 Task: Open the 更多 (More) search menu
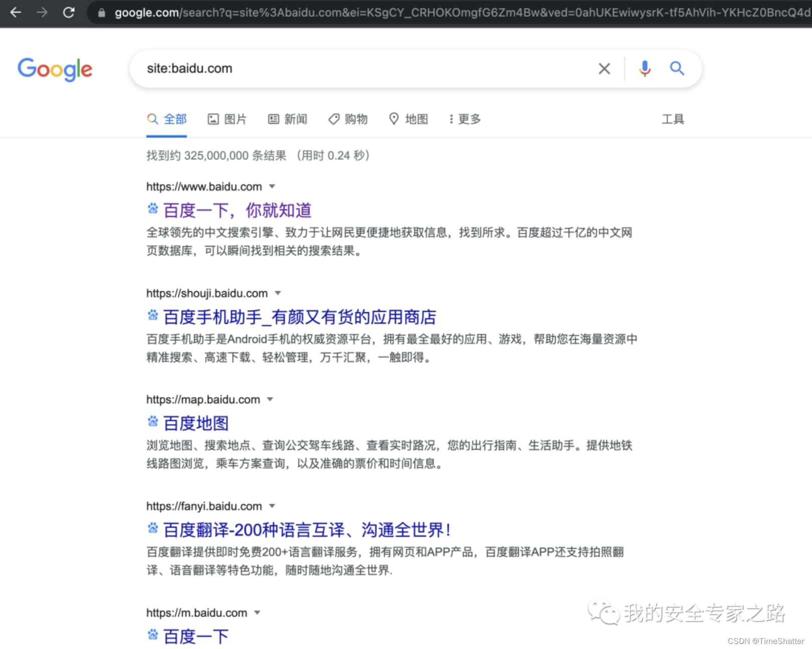click(x=465, y=119)
